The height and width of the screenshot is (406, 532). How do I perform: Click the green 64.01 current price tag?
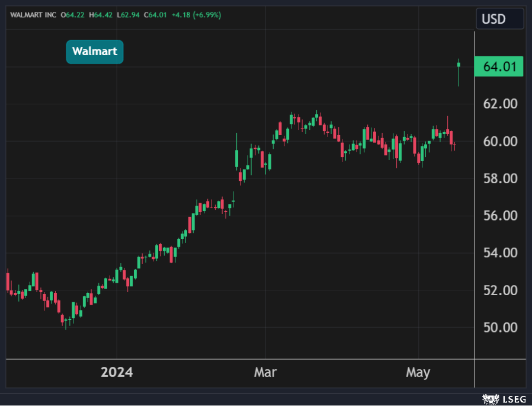[x=499, y=66]
